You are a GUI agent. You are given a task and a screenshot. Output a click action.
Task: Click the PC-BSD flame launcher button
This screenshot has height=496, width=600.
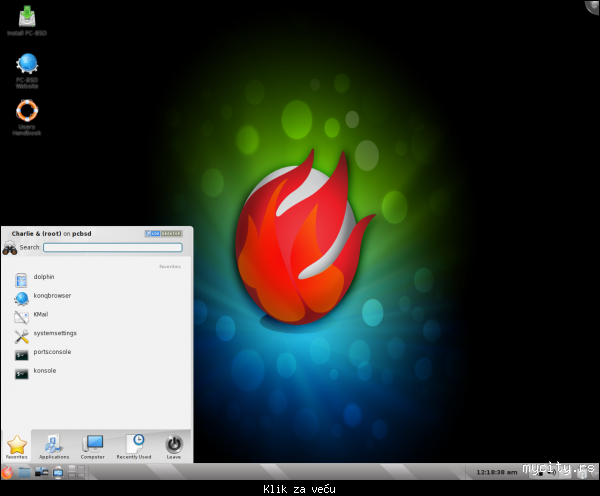7,472
